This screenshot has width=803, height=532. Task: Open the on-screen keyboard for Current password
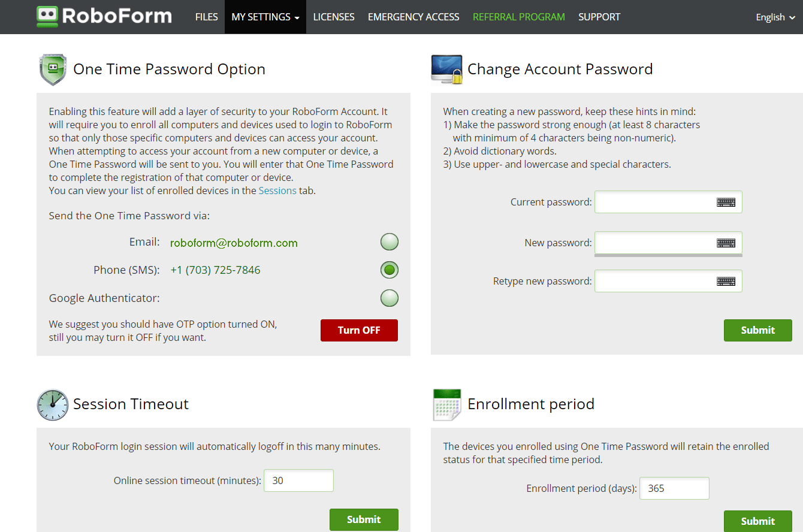pyautogui.click(x=726, y=202)
